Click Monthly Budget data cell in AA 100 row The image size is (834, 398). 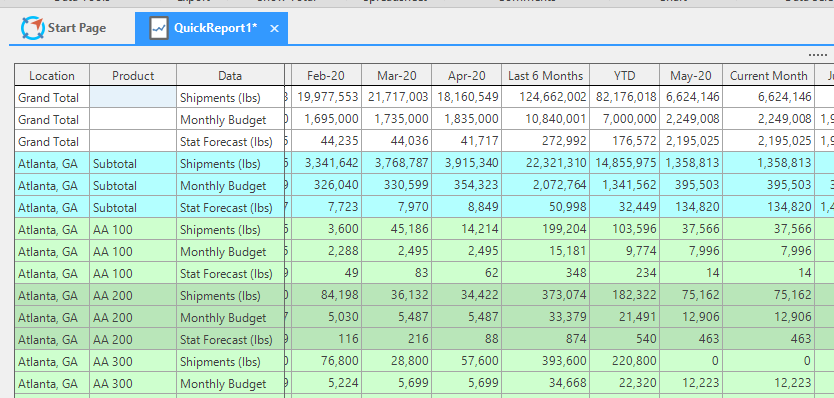[x=230, y=251]
